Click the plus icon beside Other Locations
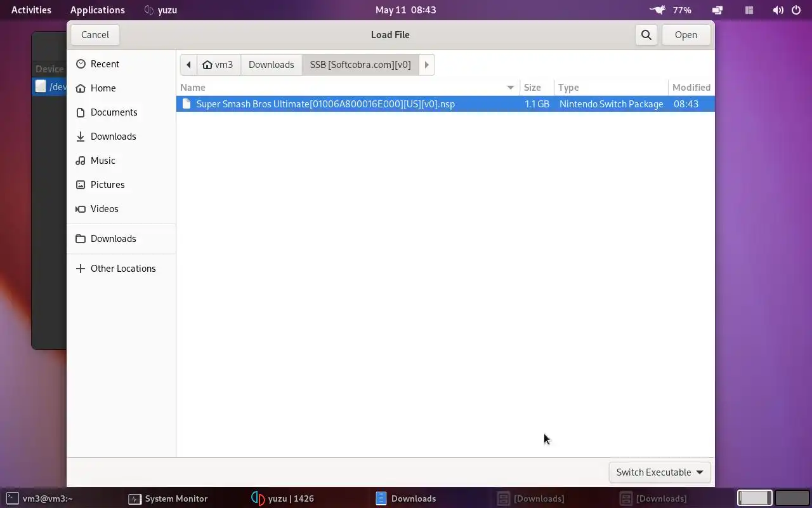This screenshot has width=812, height=508. point(81,269)
